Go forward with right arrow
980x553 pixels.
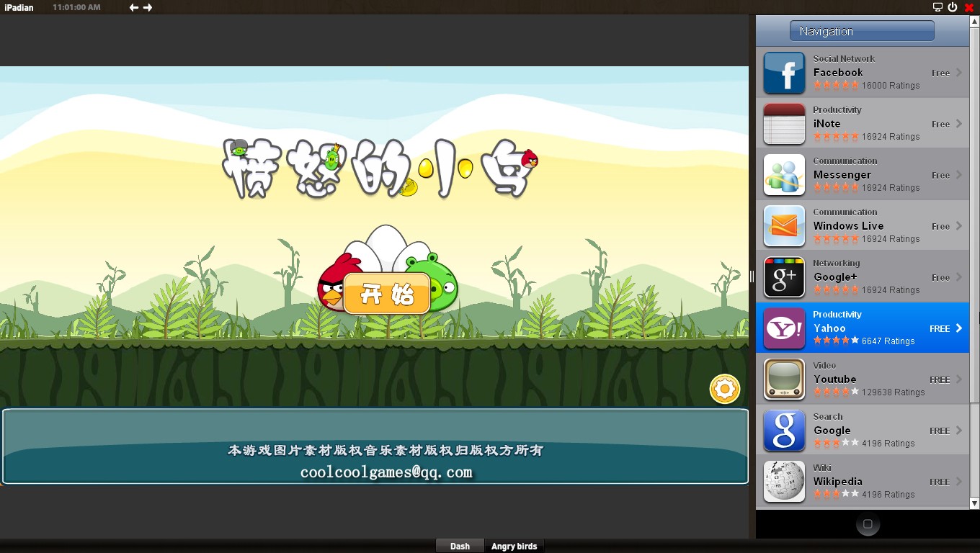tap(148, 7)
